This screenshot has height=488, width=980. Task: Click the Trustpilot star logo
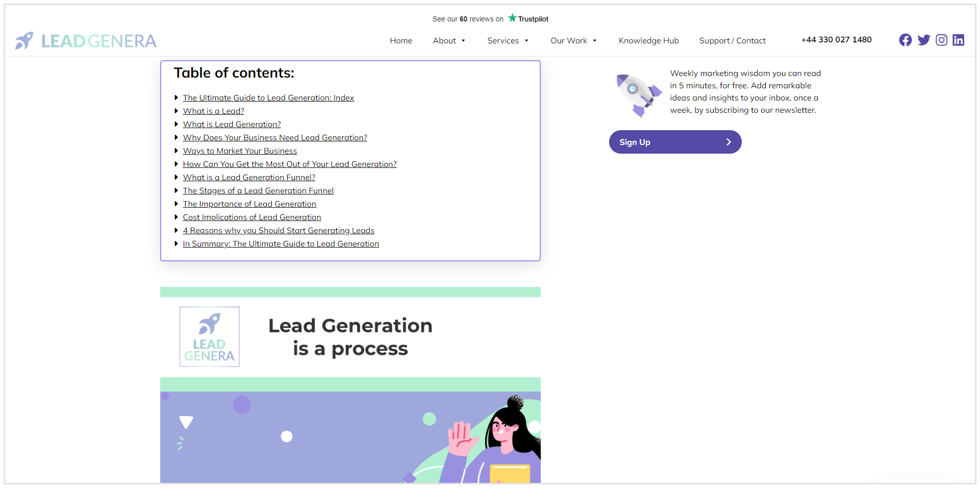coord(512,18)
